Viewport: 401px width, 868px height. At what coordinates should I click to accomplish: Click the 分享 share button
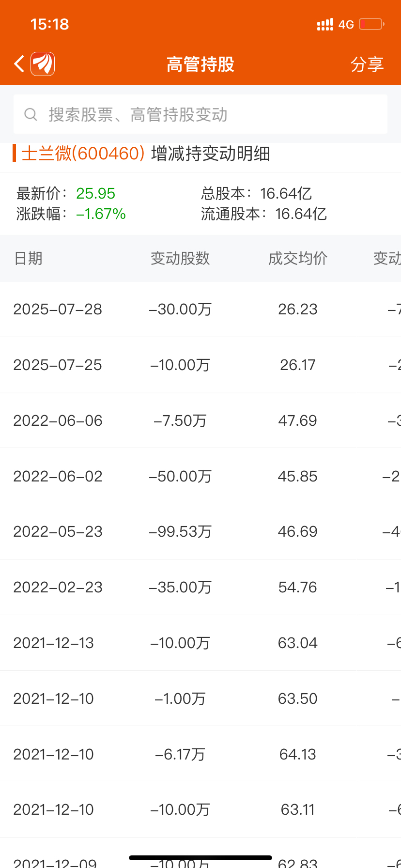click(x=367, y=64)
